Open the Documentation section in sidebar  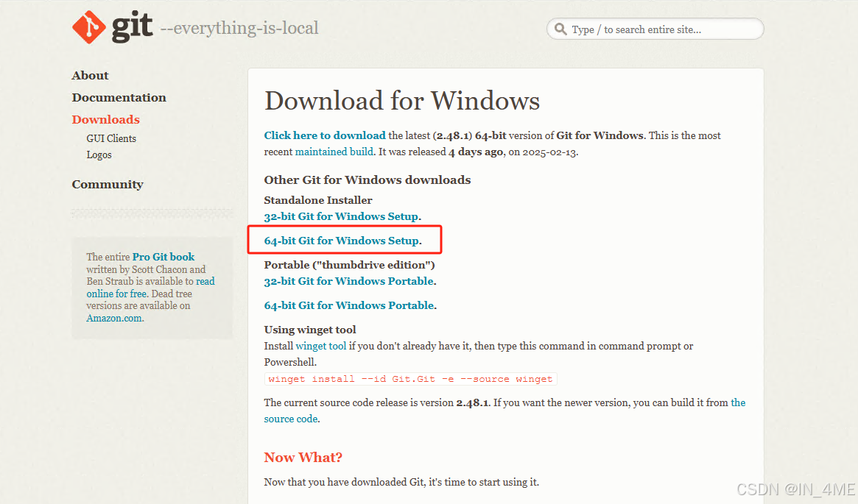click(119, 97)
